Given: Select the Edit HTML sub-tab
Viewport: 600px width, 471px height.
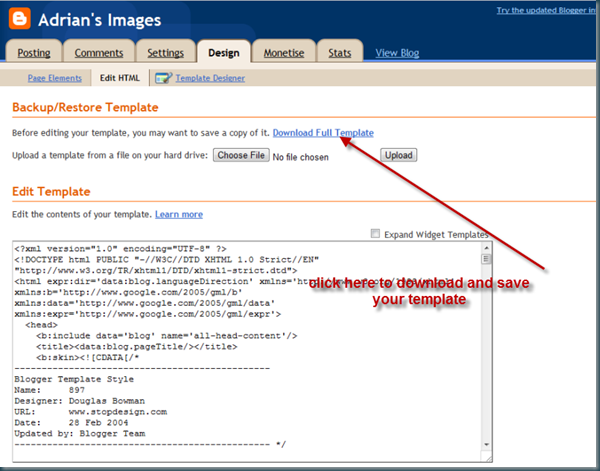Looking at the screenshot, I should click(x=120, y=78).
